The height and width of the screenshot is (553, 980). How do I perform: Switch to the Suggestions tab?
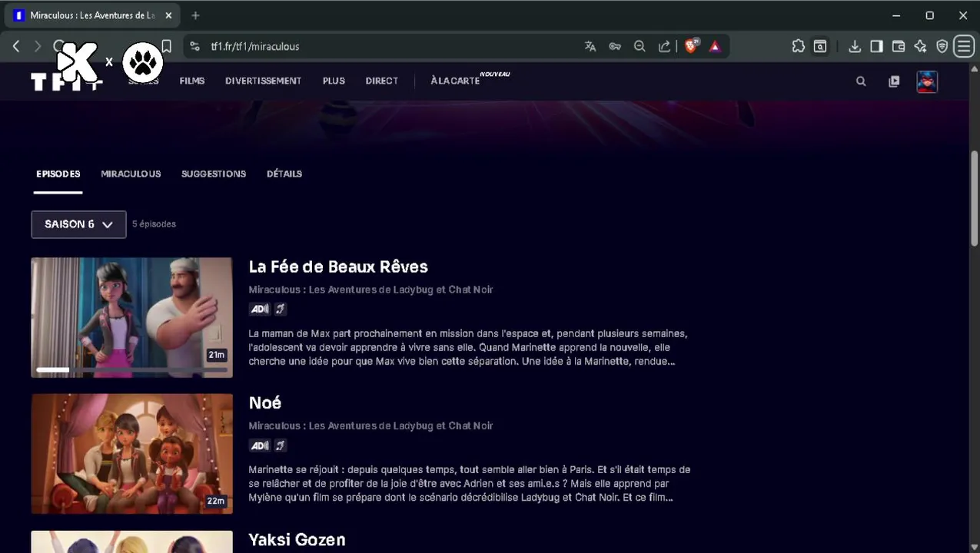214,174
